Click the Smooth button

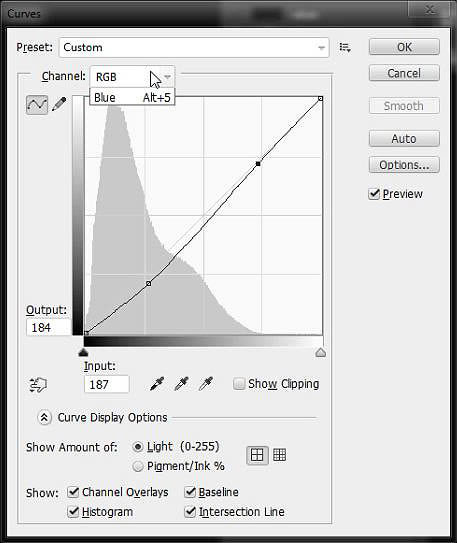click(404, 106)
